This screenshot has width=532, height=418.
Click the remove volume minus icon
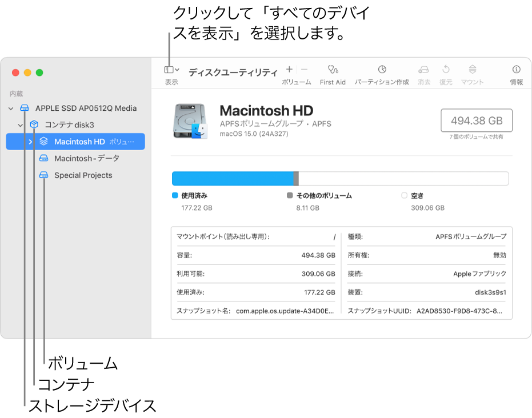pos(305,70)
